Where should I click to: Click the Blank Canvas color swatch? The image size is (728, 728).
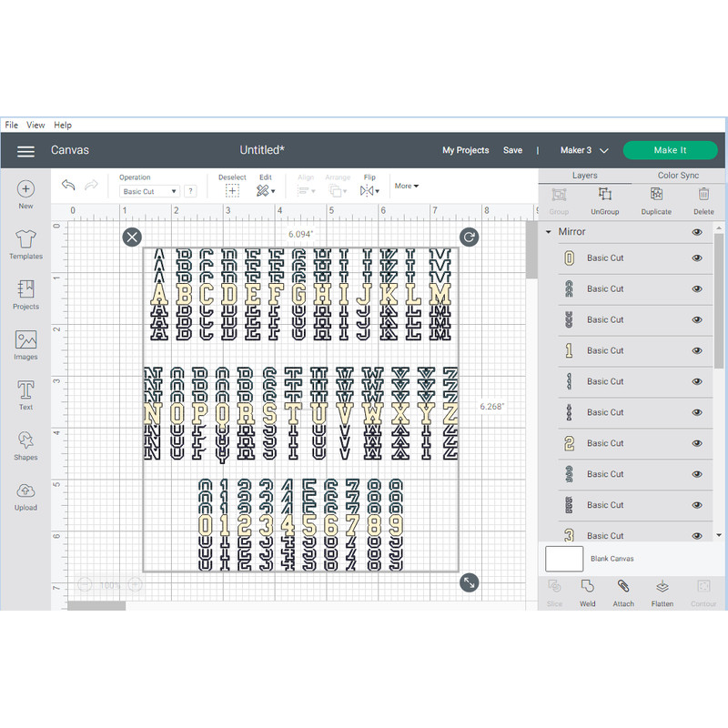[564, 558]
